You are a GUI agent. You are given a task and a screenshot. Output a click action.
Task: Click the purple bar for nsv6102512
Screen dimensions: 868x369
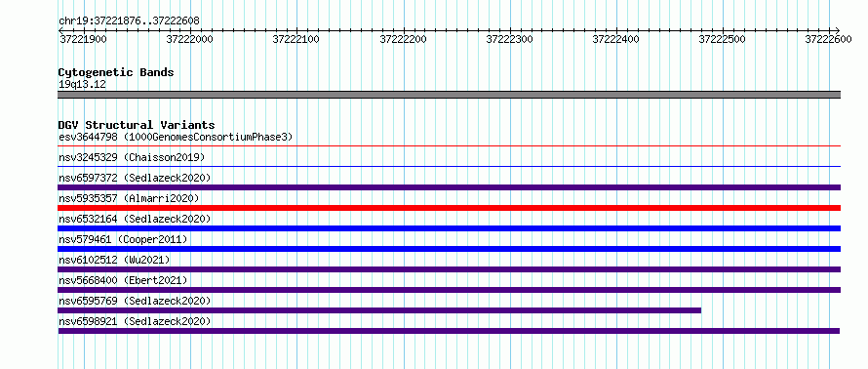[x=449, y=269]
